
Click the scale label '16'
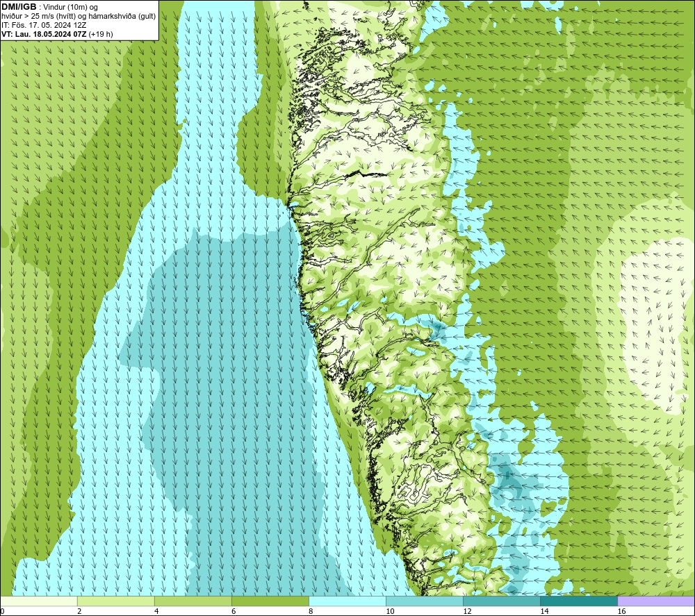pos(621,611)
